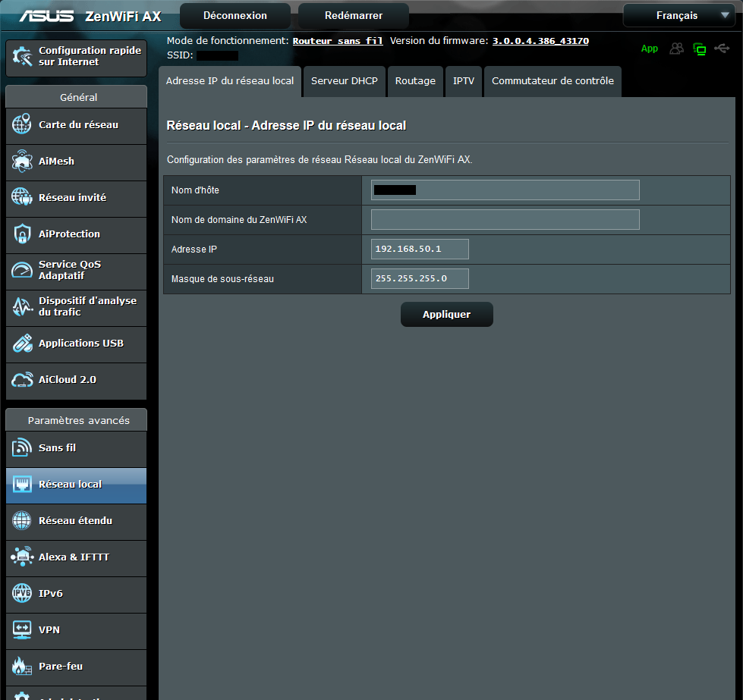Screen dimensions: 743x700
Task: Click the Réseau invité icon
Action: point(22,197)
